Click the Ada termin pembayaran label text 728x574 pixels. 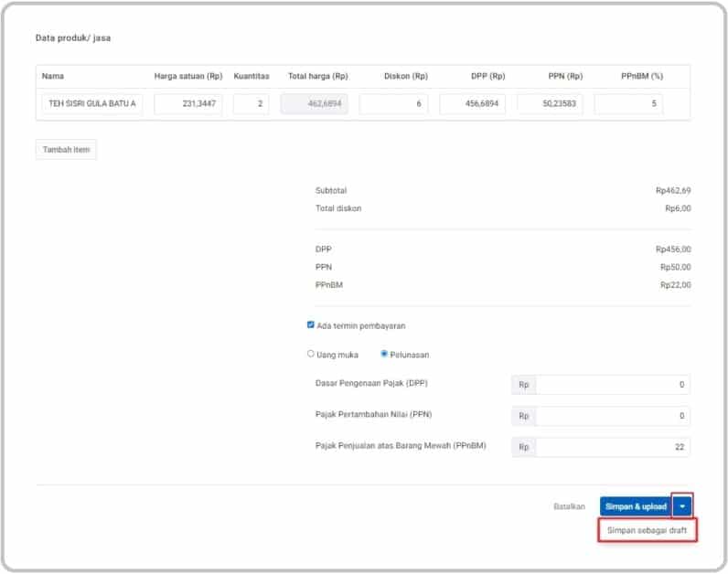pyautogui.click(x=360, y=325)
